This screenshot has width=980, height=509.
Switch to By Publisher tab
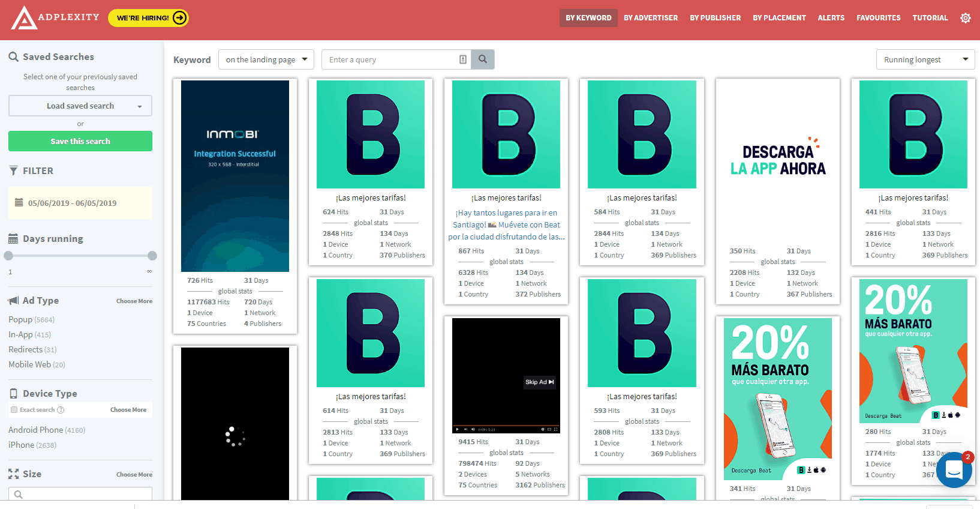click(x=716, y=18)
